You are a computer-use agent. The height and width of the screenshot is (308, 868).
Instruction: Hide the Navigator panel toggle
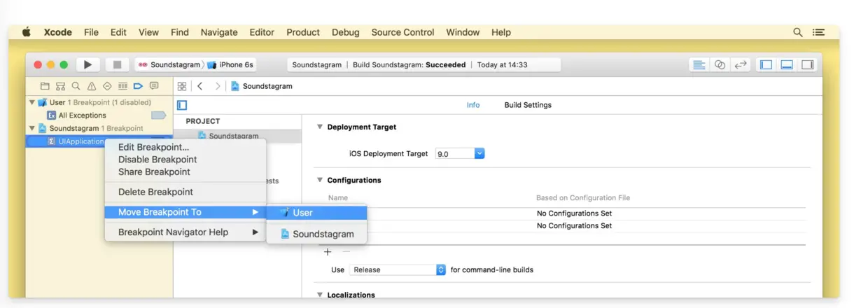point(766,64)
